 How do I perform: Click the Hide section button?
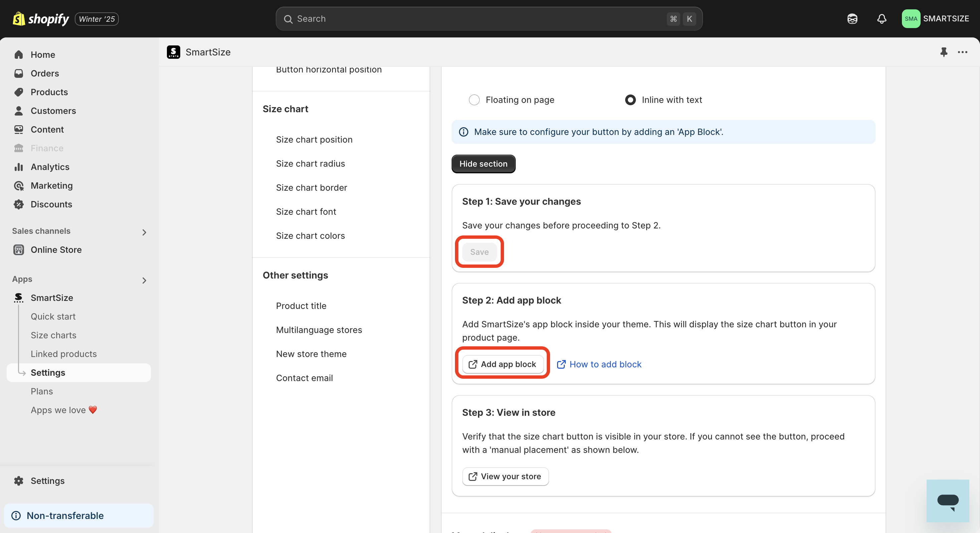(483, 164)
